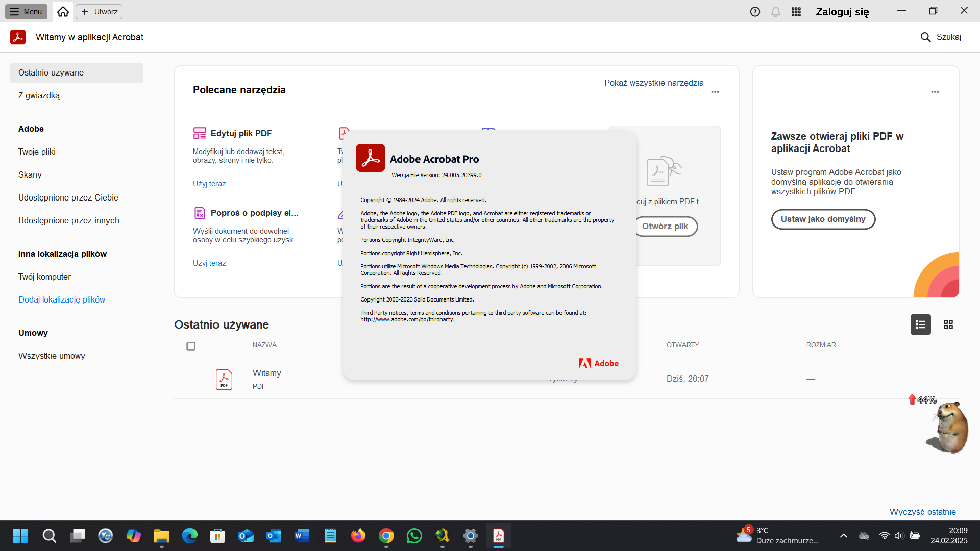Click Pokaż wszystkie narzędzia link
Image resolution: width=980 pixels, height=551 pixels.
654,83
